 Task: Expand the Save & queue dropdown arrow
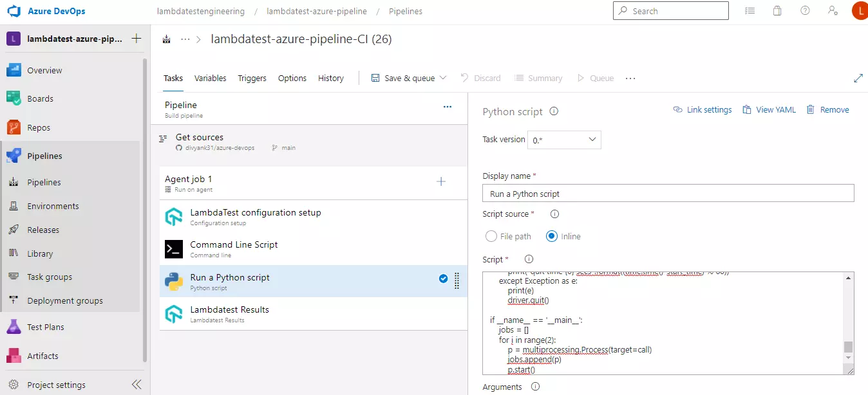(444, 77)
